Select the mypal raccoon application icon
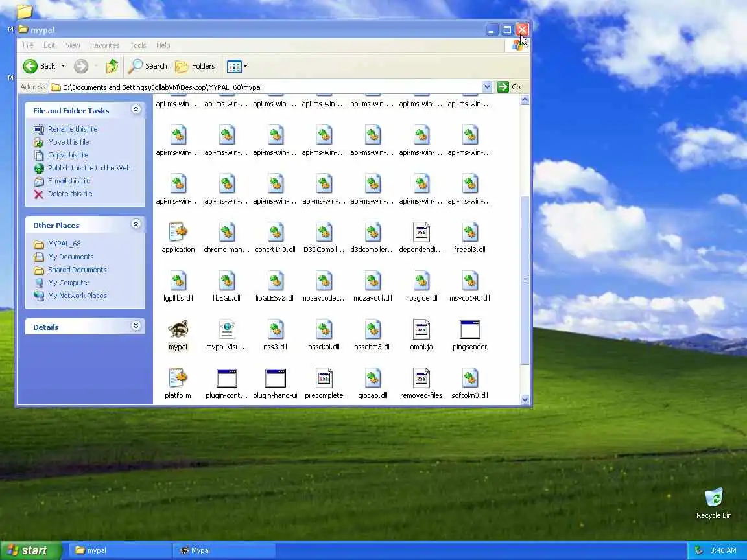This screenshot has height=560, width=747. click(x=178, y=329)
